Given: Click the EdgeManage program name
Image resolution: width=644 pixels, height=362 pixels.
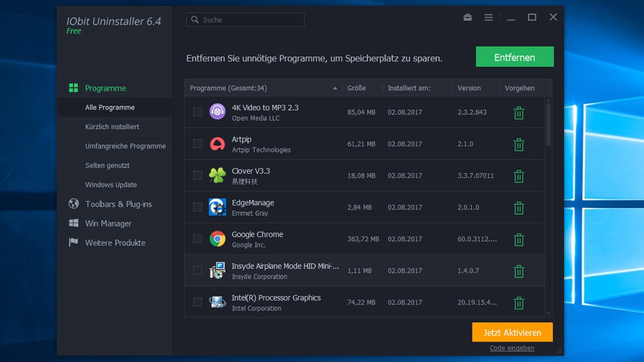Looking at the screenshot, I should pyautogui.click(x=253, y=203).
